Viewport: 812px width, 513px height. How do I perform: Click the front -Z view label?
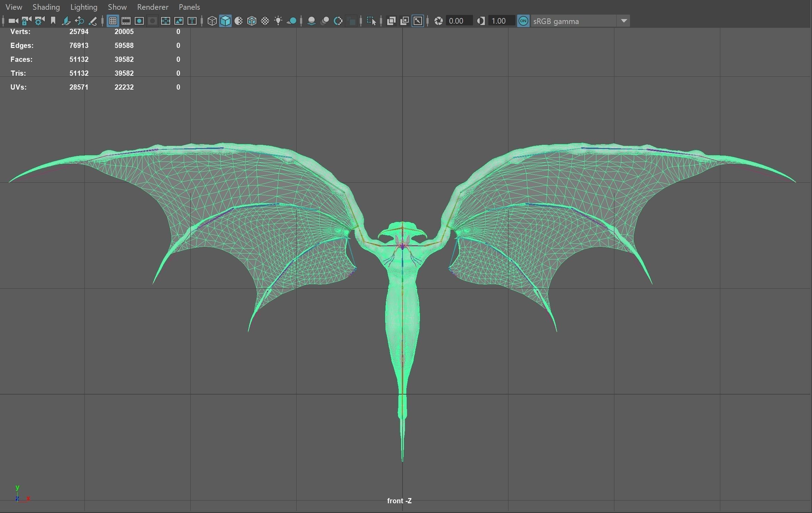coord(399,500)
